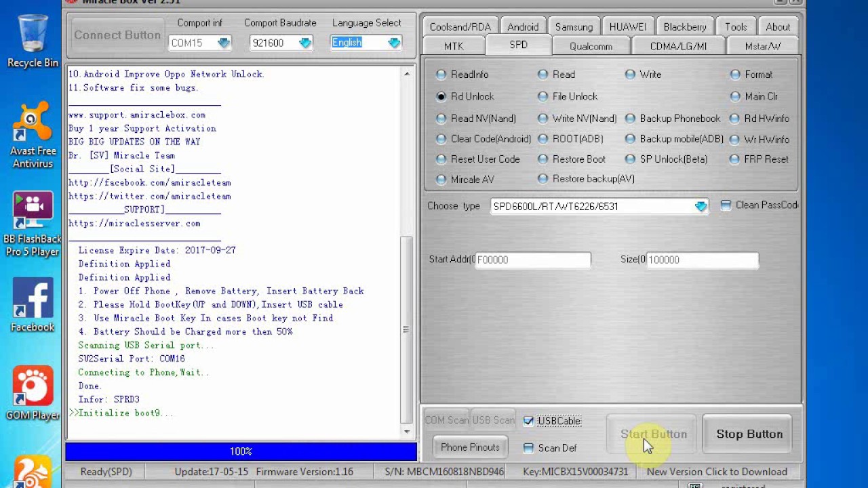Choose ROOT(ADB) option
The width and height of the screenshot is (868, 488).
coord(570,139)
